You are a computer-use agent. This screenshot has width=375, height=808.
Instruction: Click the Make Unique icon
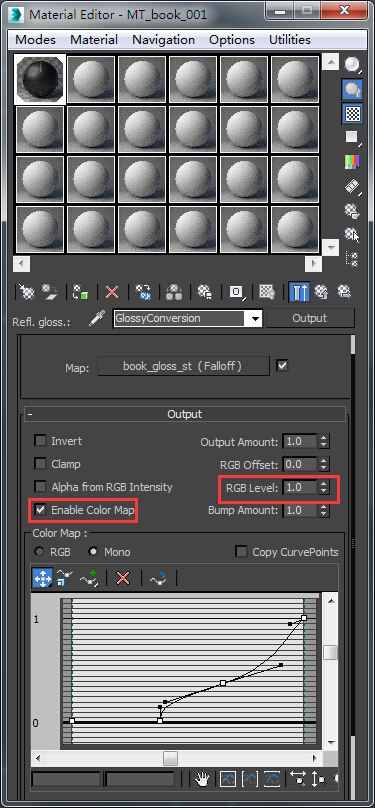pos(174,292)
